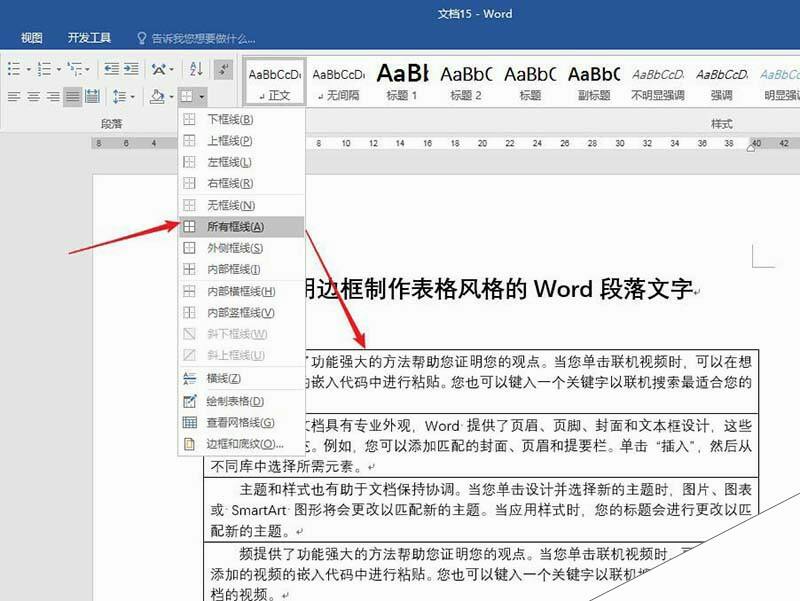
Task: Open the numbering style dropdown arrow
Action: 59,69
